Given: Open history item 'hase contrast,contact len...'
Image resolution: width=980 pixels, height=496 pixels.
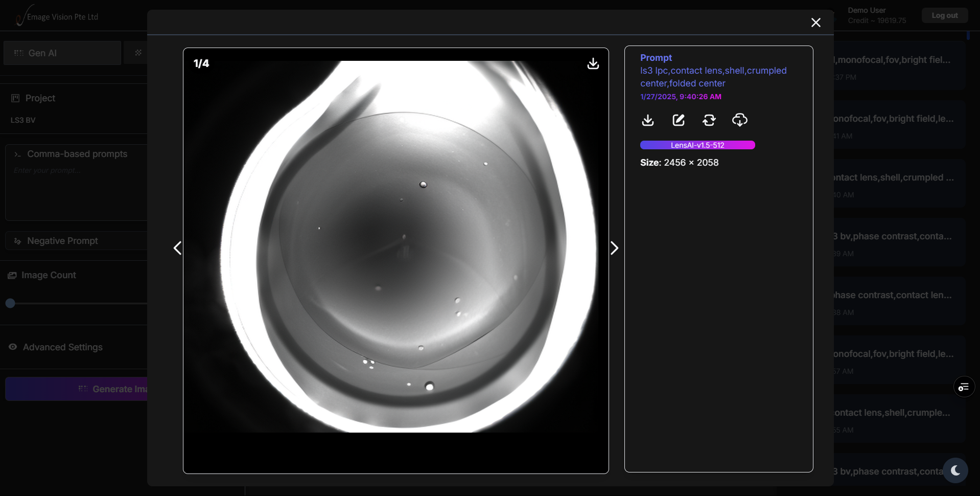Looking at the screenshot, I should (x=899, y=301).
